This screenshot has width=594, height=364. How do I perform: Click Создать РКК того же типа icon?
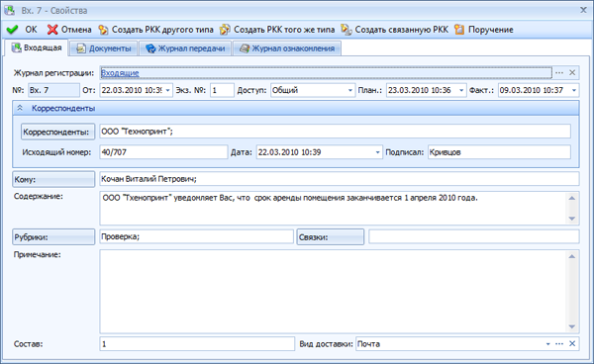click(x=225, y=30)
